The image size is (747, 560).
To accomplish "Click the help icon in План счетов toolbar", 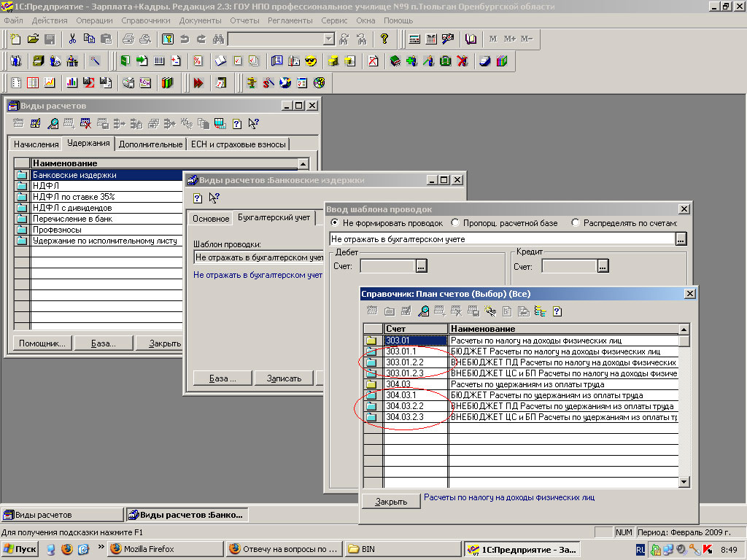I will [557, 311].
